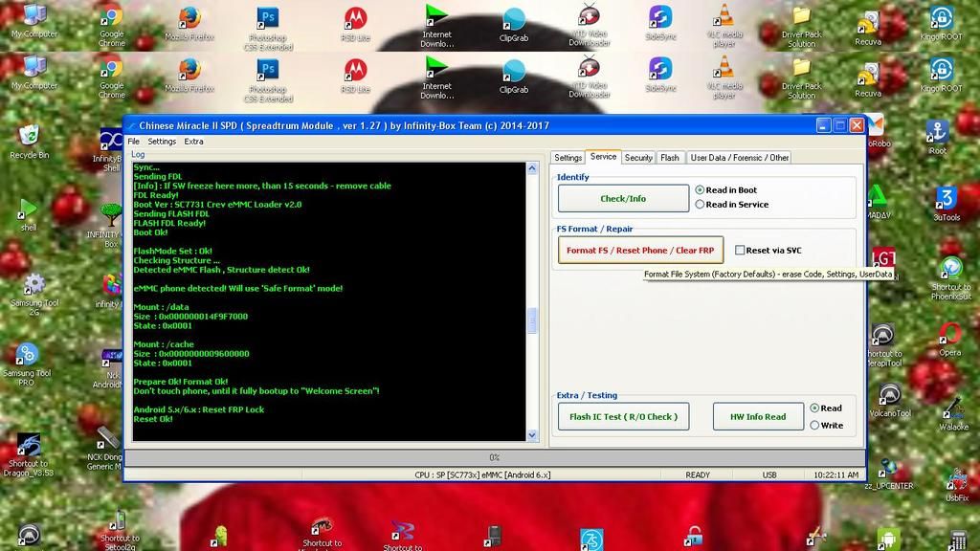
Task: Select the Read in Boot radio option
Action: [x=701, y=190]
